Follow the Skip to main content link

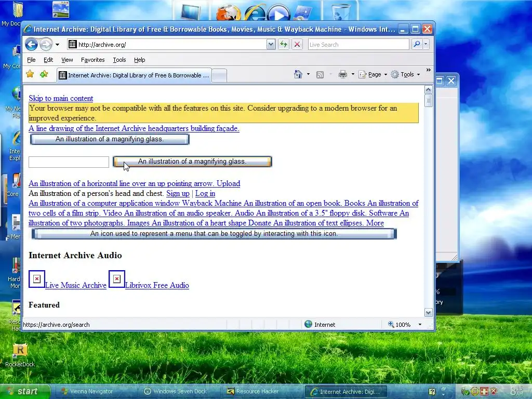click(x=61, y=98)
